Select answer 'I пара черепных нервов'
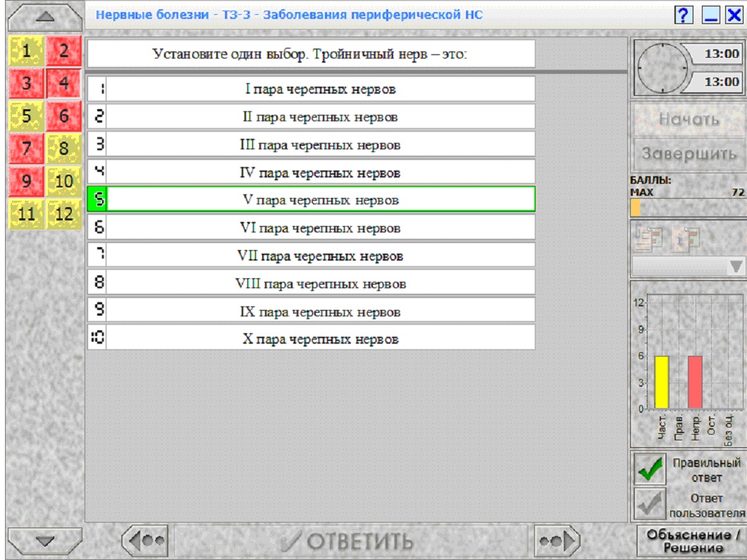 (311, 89)
